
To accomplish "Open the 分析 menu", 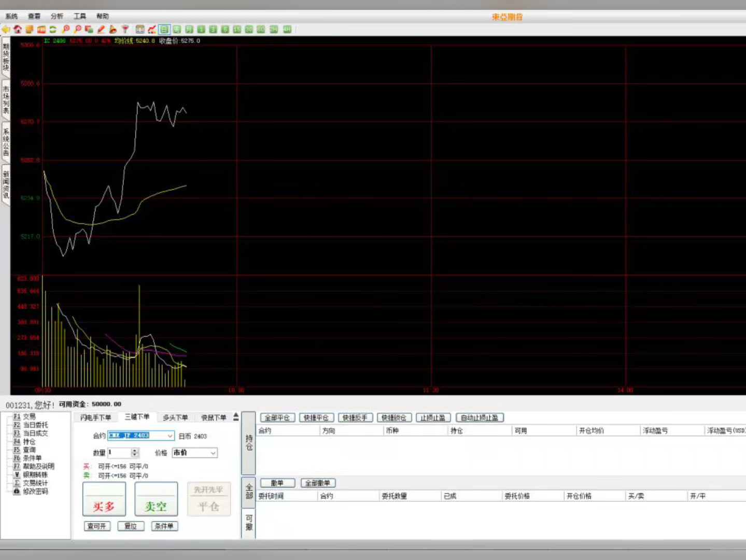I will pyautogui.click(x=57, y=17).
